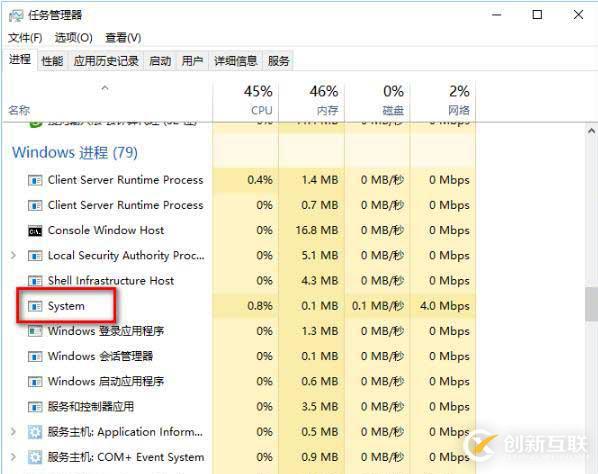Expand 服务主机: Application Information row
This screenshot has width=598, height=474.
[14, 432]
